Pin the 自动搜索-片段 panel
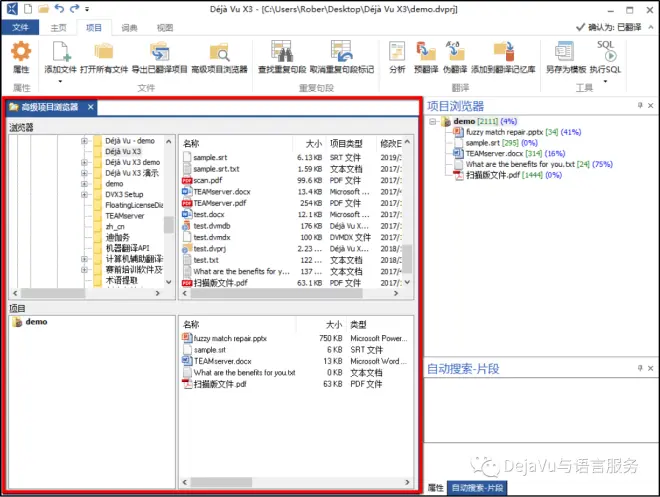 tap(640, 368)
